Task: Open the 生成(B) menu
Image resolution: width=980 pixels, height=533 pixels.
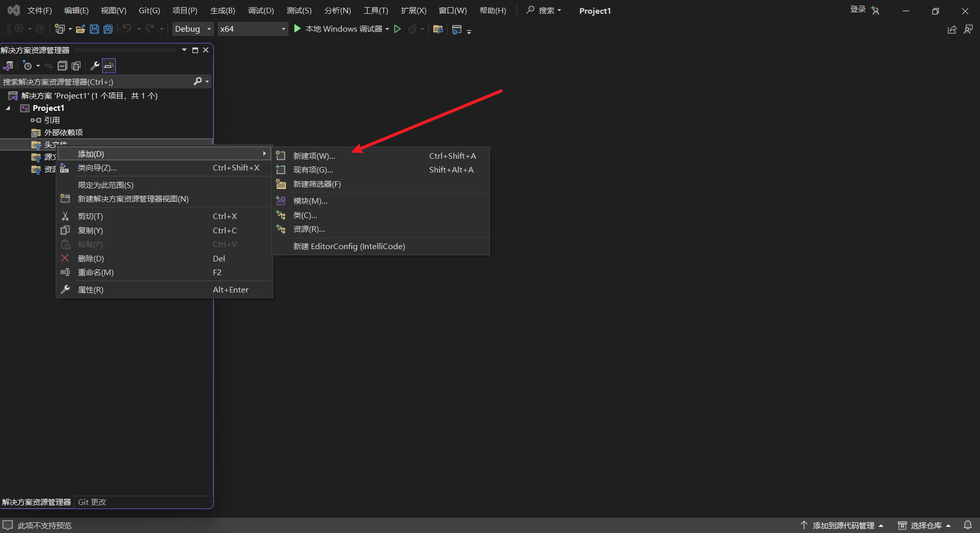Action: coord(223,11)
